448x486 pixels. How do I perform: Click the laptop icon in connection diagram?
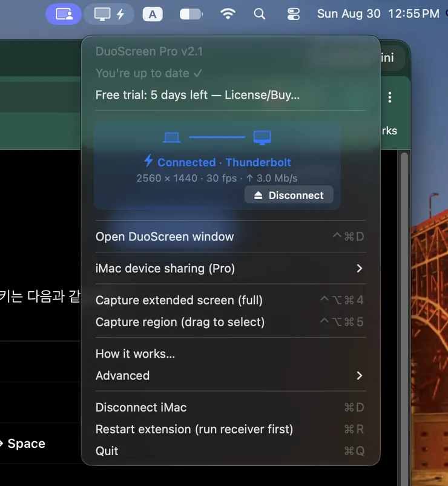[171, 137]
